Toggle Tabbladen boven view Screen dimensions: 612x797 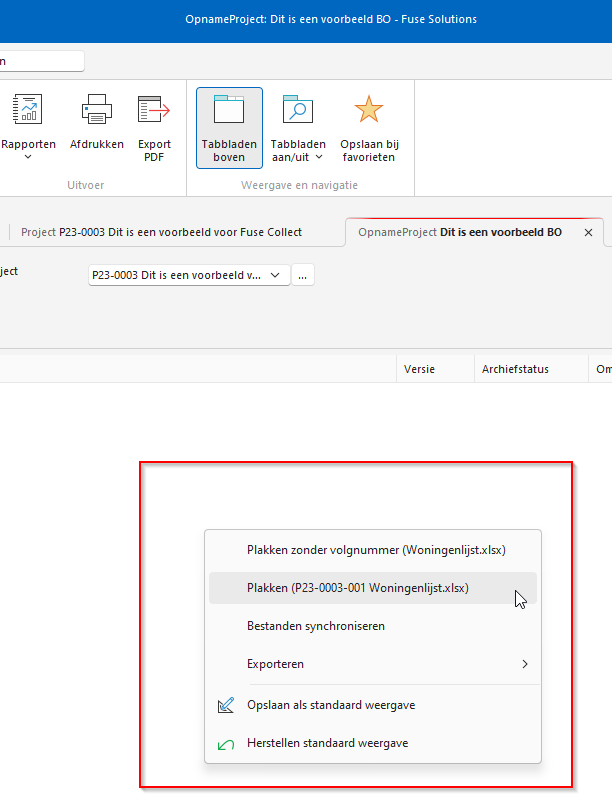point(229,128)
